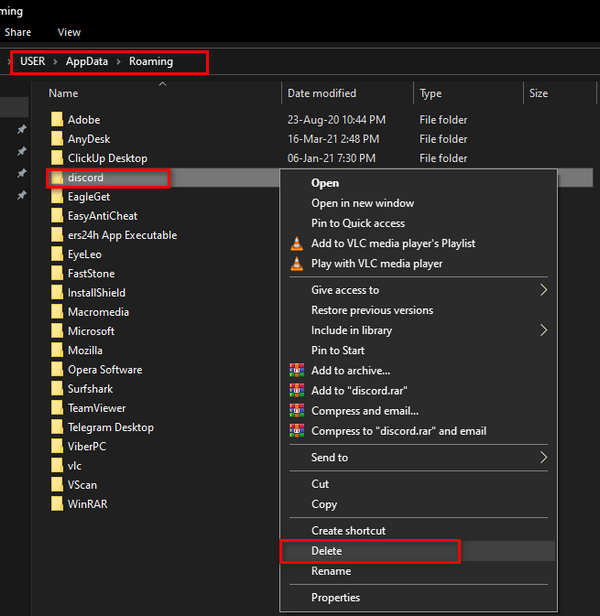Image resolution: width=600 pixels, height=616 pixels.
Task: Click the EasyAntiCheat folder icon
Action: (x=57, y=216)
